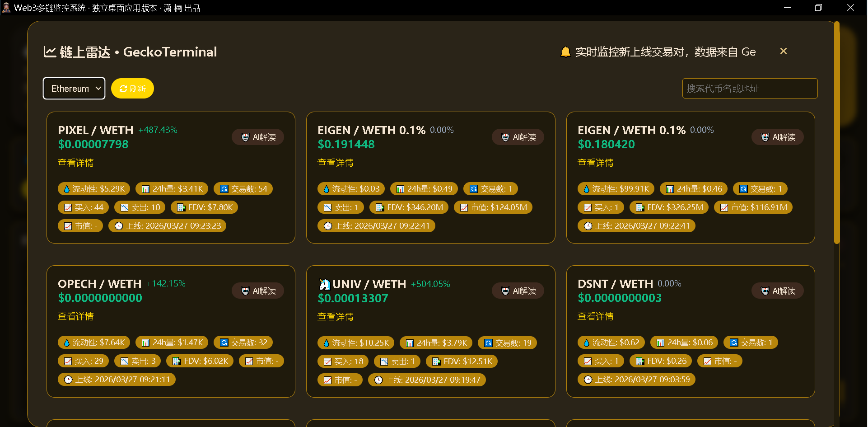Viewport: 868px width, 427px height.
Task: Click the FDV icon in first EIGEN card
Action: (380, 207)
